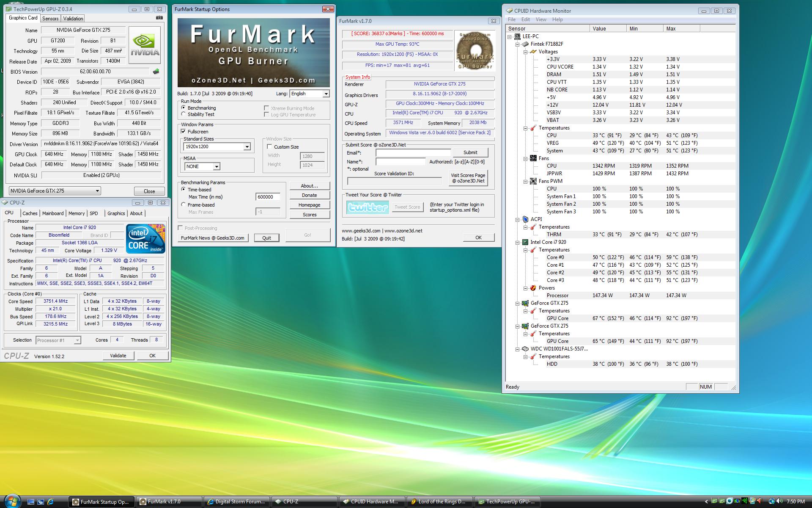Toggle the Fullscreen checkbox

pos(184,131)
